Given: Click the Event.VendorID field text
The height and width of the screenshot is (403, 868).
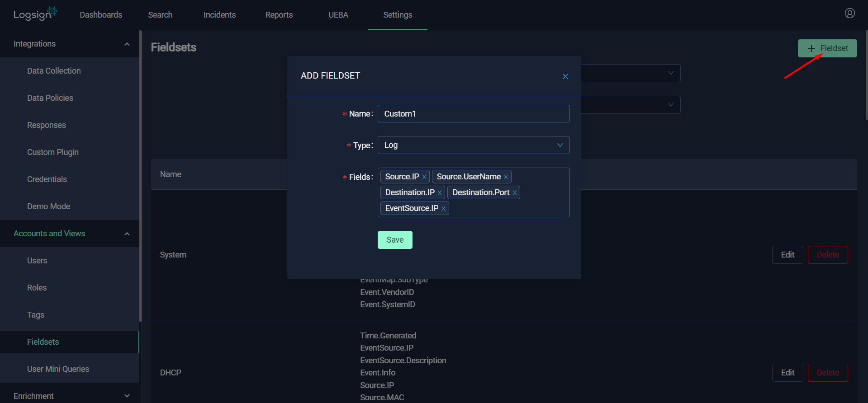Looking at the screenshot, I should click(387, 292).
